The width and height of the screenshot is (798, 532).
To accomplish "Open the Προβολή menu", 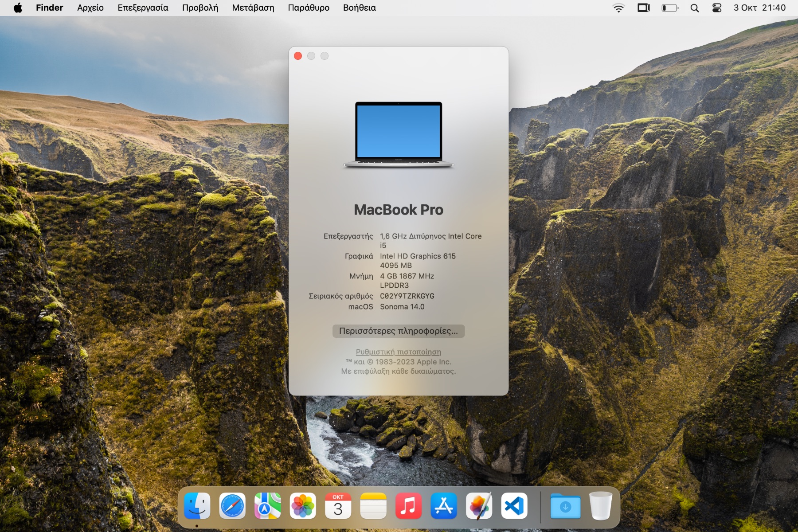I will (x=200, y=8).
